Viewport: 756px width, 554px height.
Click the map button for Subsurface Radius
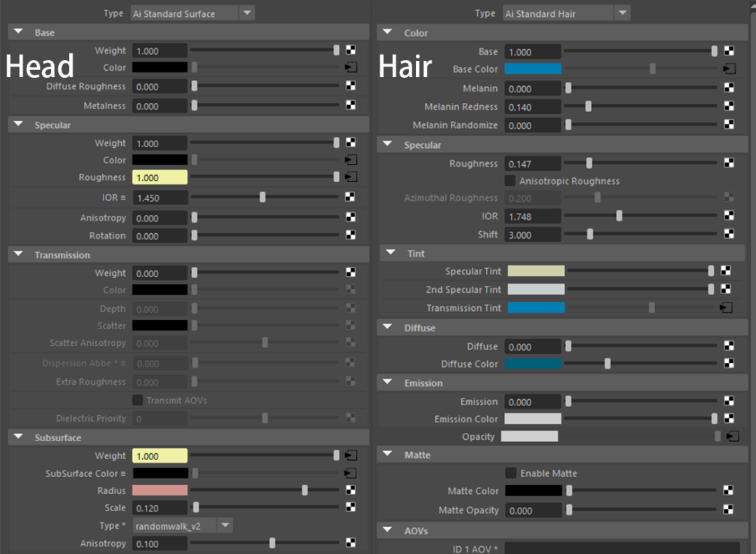pyautogui.click(x=351, y=490)
